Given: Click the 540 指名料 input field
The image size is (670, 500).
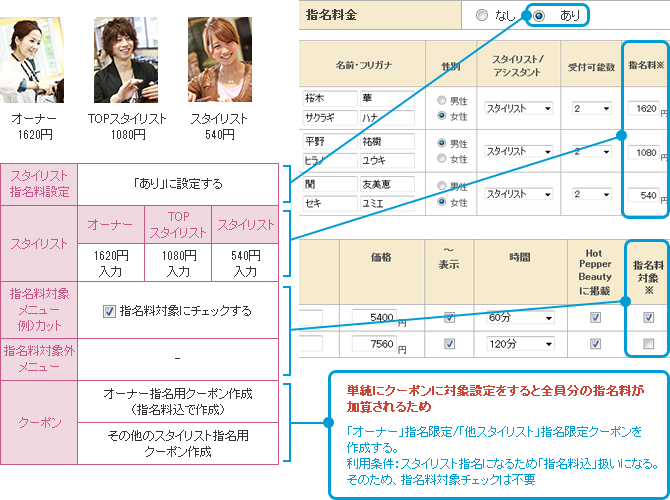Looking at the screenshot, I should click(x=644, y=195).
